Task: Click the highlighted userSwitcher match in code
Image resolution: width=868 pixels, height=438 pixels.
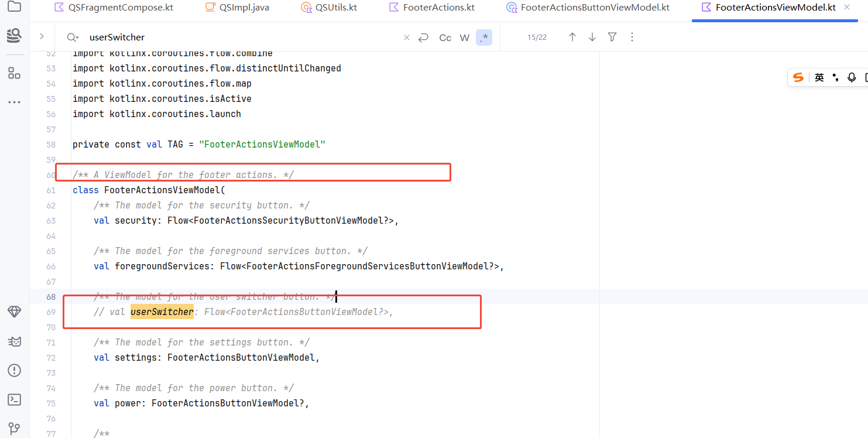Action: pyautogui.click(x=162, y=312)
